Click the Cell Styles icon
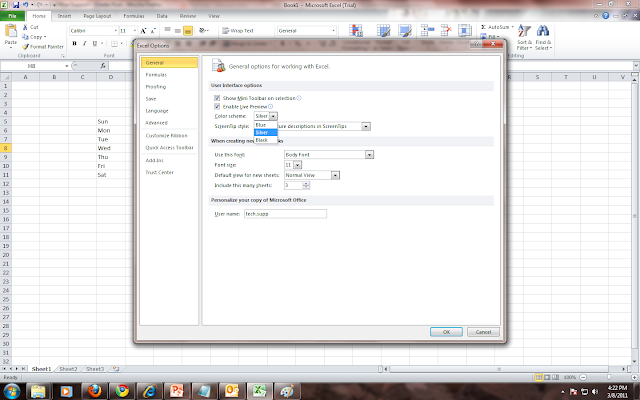Viewport: 640px width, 400px height. 404,31
